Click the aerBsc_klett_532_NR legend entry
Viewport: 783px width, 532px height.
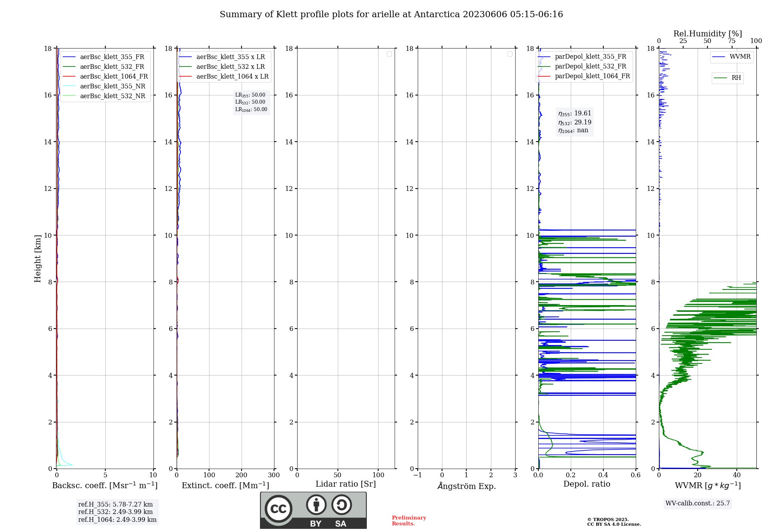[112, 96]
